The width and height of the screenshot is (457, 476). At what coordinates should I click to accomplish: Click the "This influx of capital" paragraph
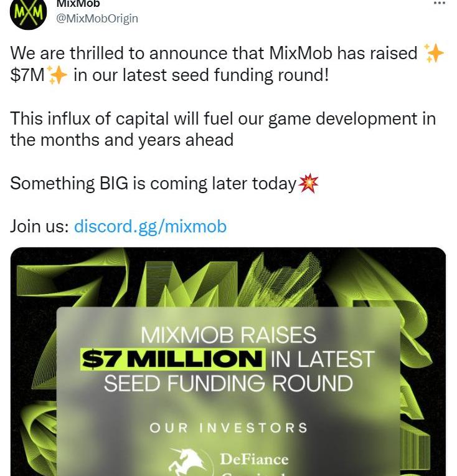pos(222,129)
